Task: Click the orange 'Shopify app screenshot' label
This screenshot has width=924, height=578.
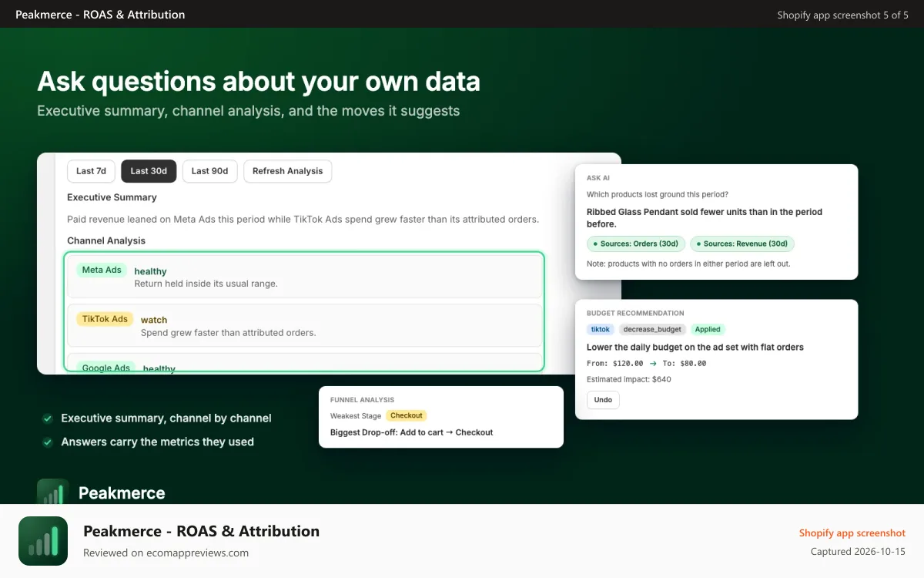Action: [852, 533]
